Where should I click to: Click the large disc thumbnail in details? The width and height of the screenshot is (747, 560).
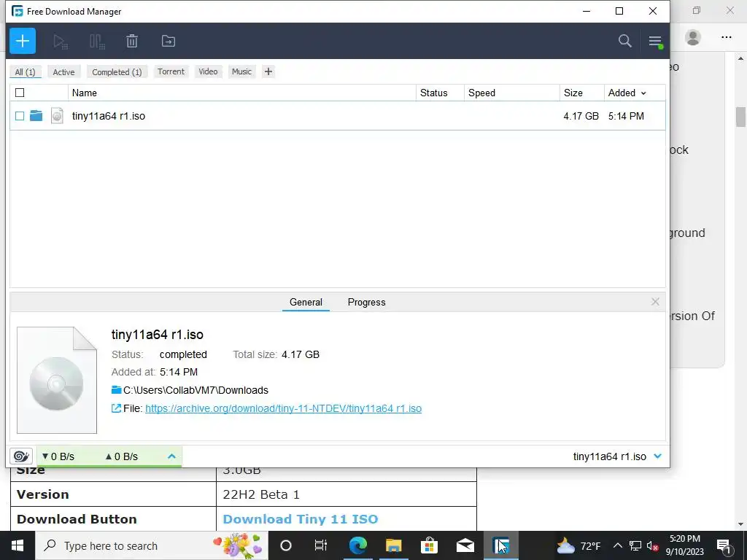tap(57, 380)
